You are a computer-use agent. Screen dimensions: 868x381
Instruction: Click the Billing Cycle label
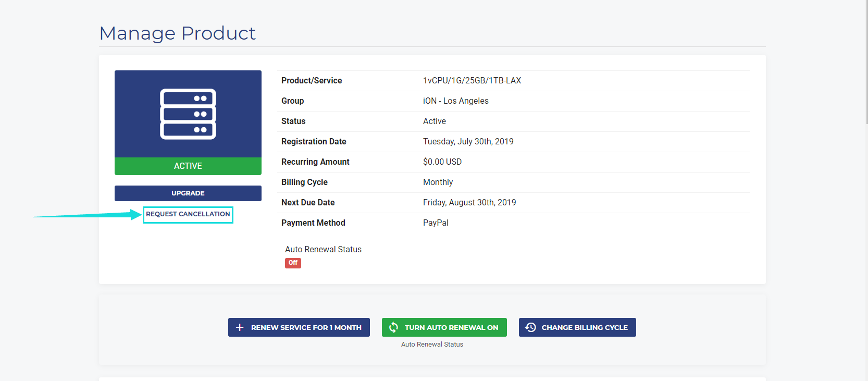[304, 182]
